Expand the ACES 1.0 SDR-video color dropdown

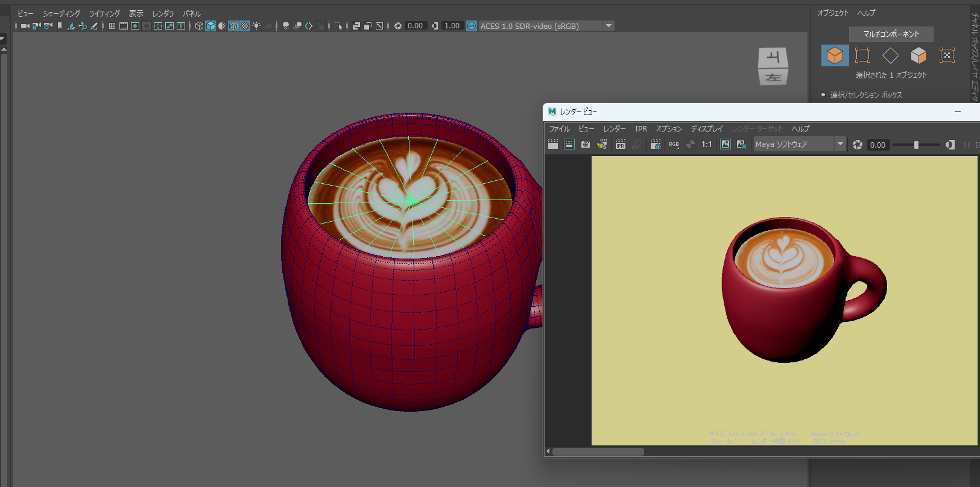tap(609, 26)
